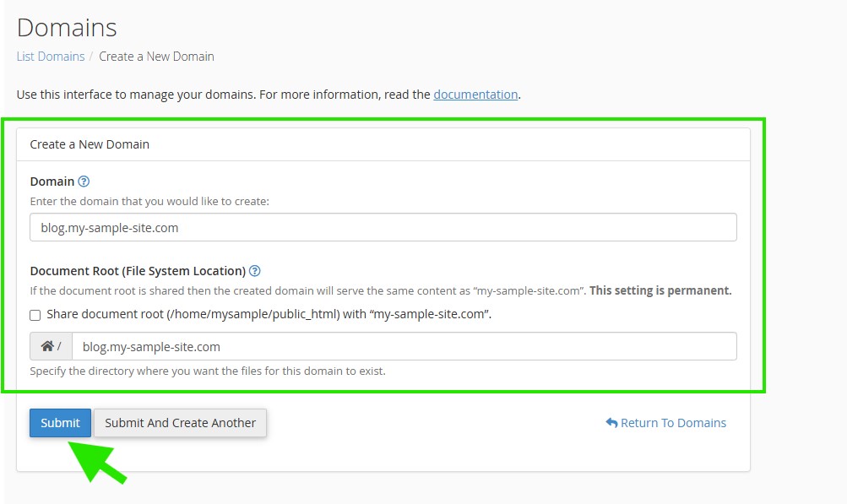Click the 'Create a New Domain' panel header

pos(90,144)
